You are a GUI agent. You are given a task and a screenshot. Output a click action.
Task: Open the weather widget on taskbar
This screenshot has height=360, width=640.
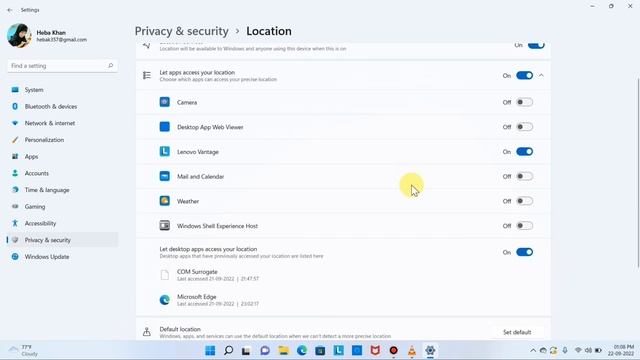pyautogui.click(x=24, y=351)
